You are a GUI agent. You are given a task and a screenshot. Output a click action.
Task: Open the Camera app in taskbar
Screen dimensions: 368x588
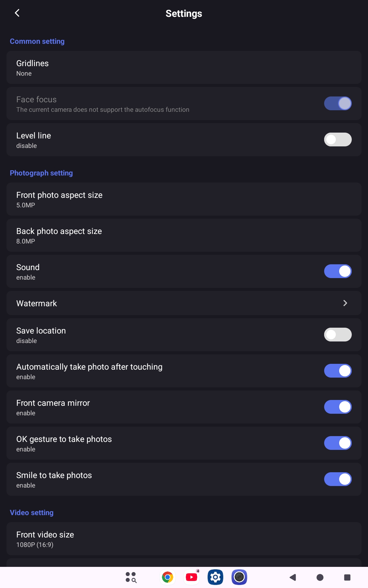pyautogui.click(x=239, y=577)
